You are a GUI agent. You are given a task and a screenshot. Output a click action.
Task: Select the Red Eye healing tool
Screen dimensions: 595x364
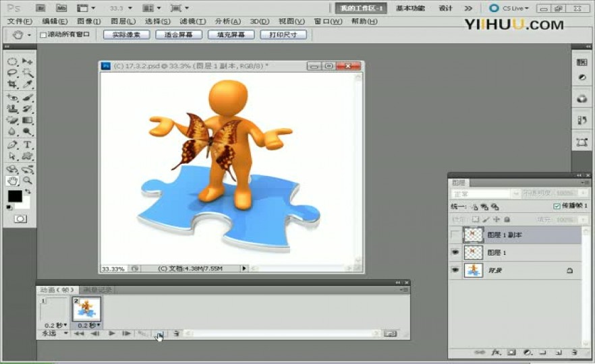pyautogui.click(x=12, y=98)
